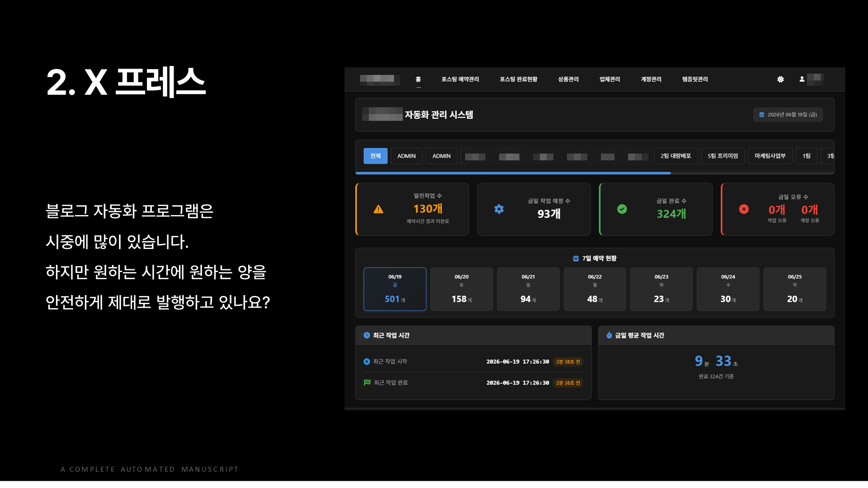Click the user profile icon in navbar
This screenshot has height=488, width=868.
click(802, 79)
